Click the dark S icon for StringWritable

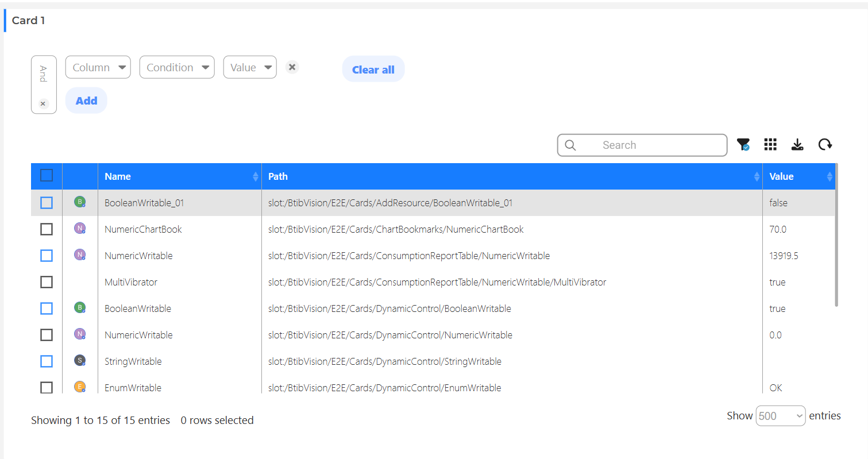(x=80, y=360)
